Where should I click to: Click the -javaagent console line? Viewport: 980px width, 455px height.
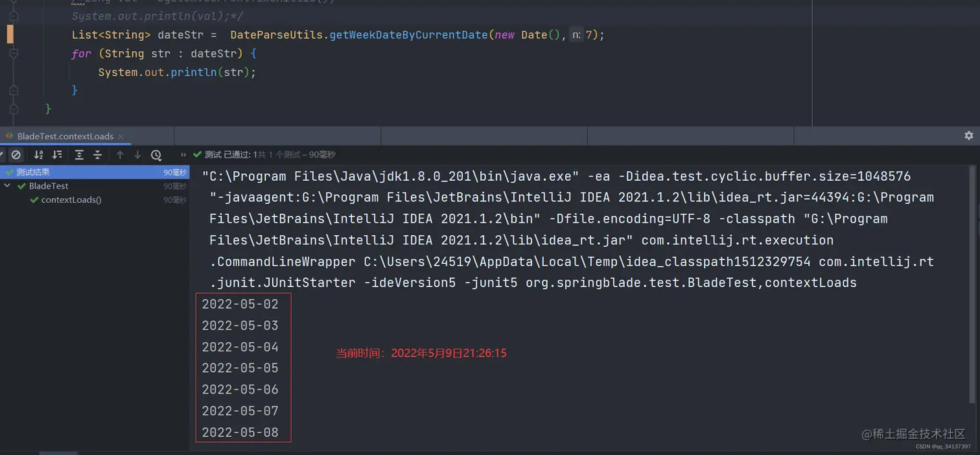coord(572,198)
